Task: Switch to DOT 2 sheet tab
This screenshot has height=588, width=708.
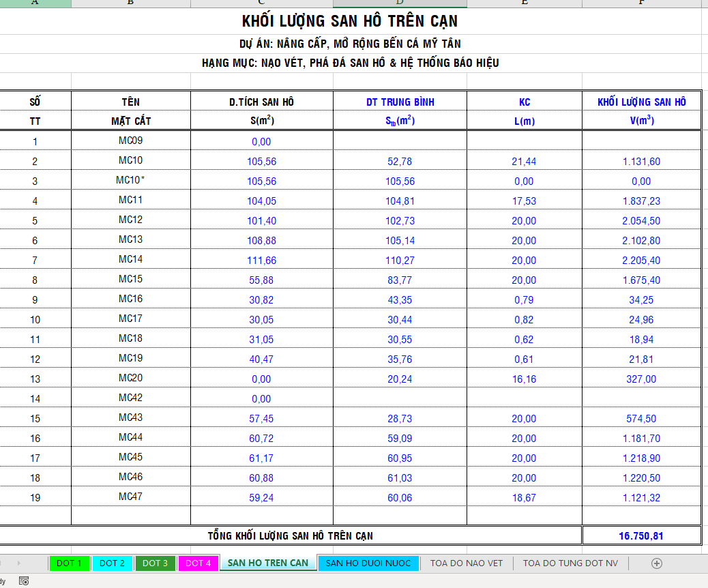Action: [x=112, y=563]
